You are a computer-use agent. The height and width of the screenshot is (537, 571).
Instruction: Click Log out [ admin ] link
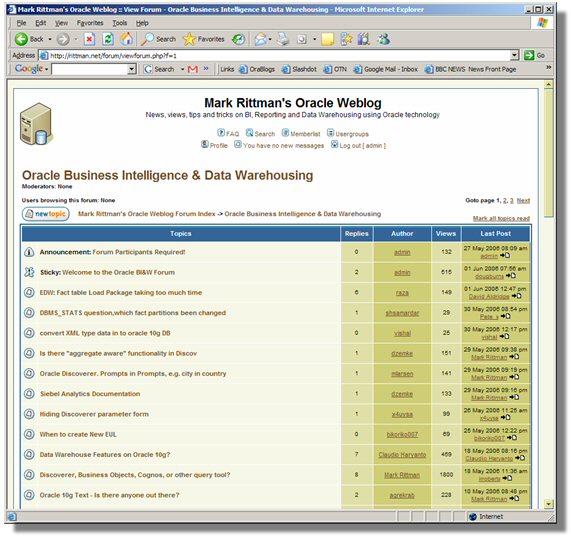(358, 145)
